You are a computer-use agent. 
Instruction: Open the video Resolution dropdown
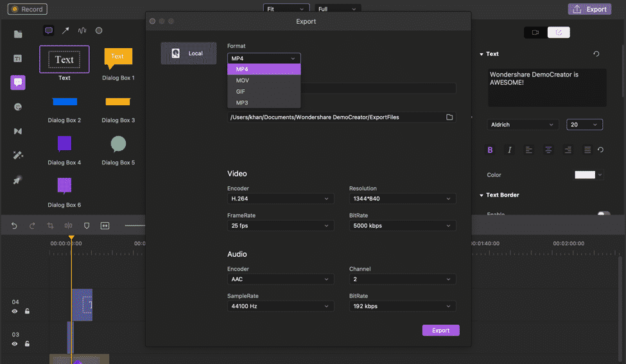[x=402, y=199]
